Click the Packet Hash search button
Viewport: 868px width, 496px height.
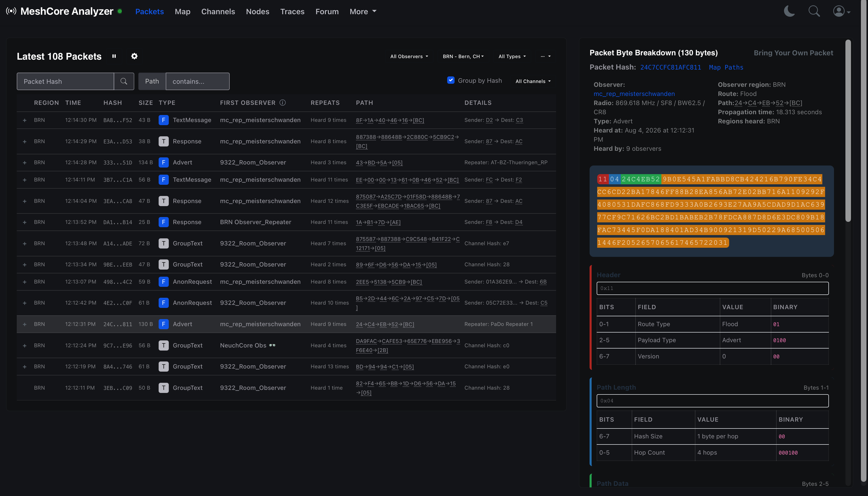[x=124, y=81]
